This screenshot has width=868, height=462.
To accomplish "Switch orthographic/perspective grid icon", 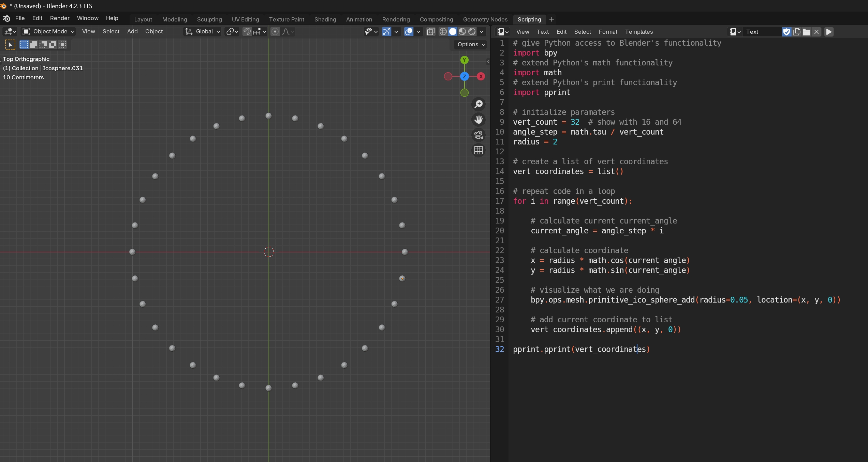I will [x=479, y=150].
